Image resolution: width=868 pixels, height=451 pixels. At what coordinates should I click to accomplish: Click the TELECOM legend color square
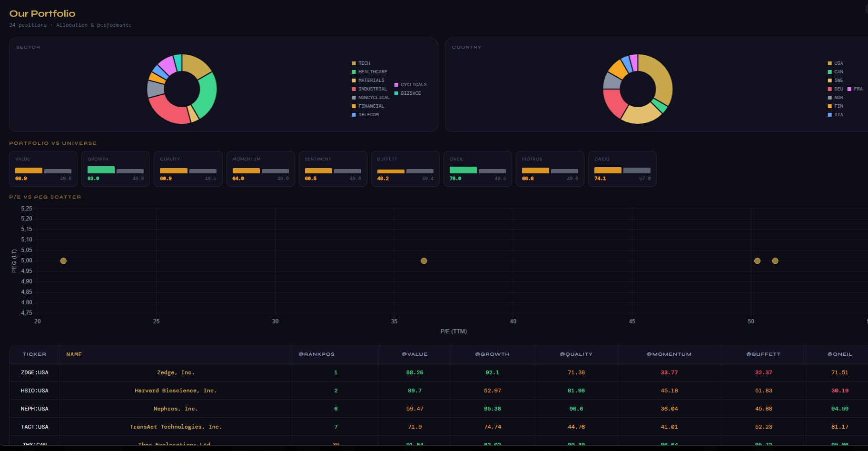[354, 115]
